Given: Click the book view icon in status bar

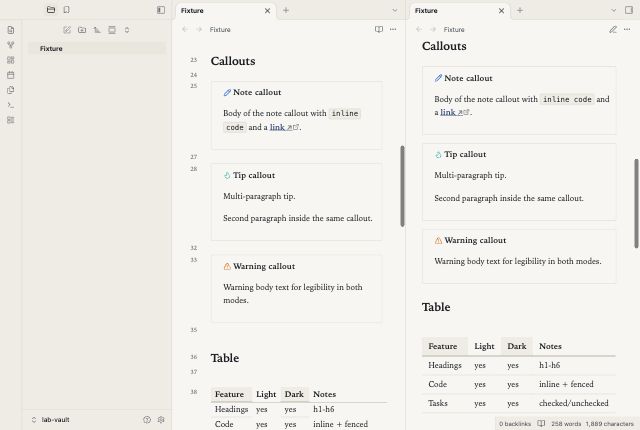Looking at the screenshot, I should pos(541,423).
